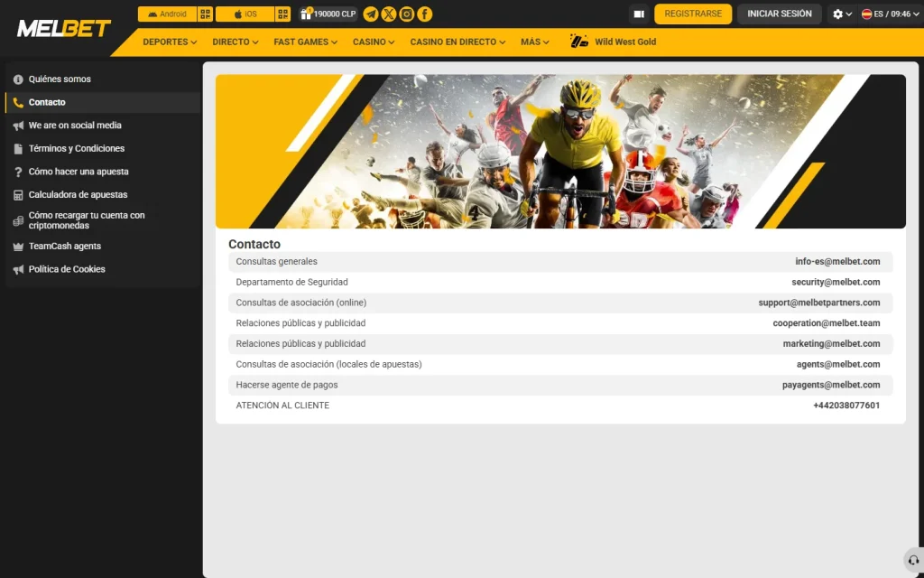Expand the DIRECTO menu
Viewport: 924px width, 578px height.
click(x=236, y=42)
